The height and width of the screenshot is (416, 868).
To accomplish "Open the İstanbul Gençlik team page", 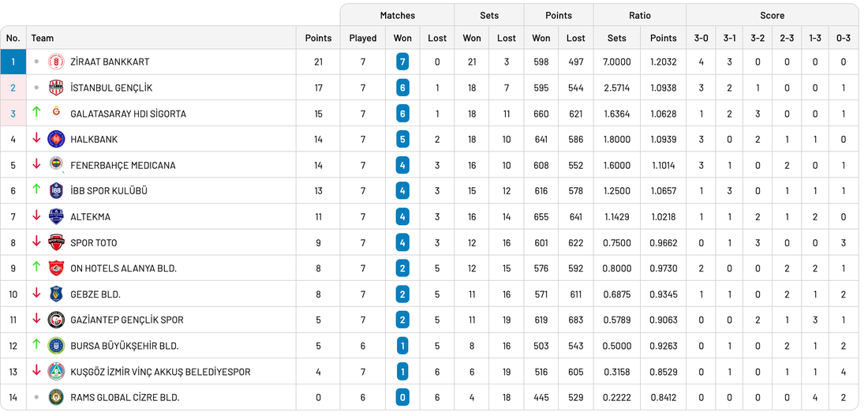I will 111,88.
